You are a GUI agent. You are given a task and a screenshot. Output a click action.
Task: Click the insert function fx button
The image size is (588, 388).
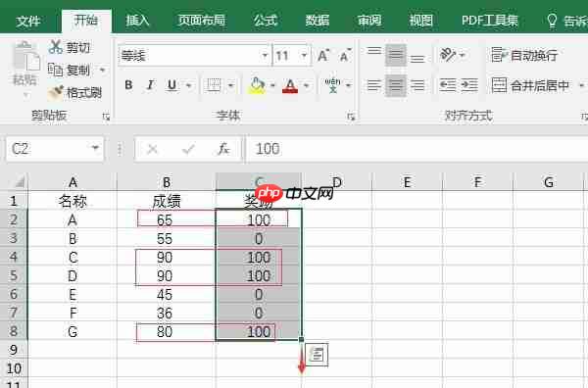(223, 149)
